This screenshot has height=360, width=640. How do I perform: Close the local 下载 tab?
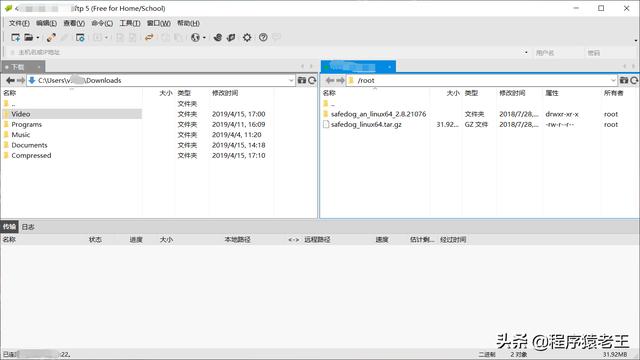(39, 67)
